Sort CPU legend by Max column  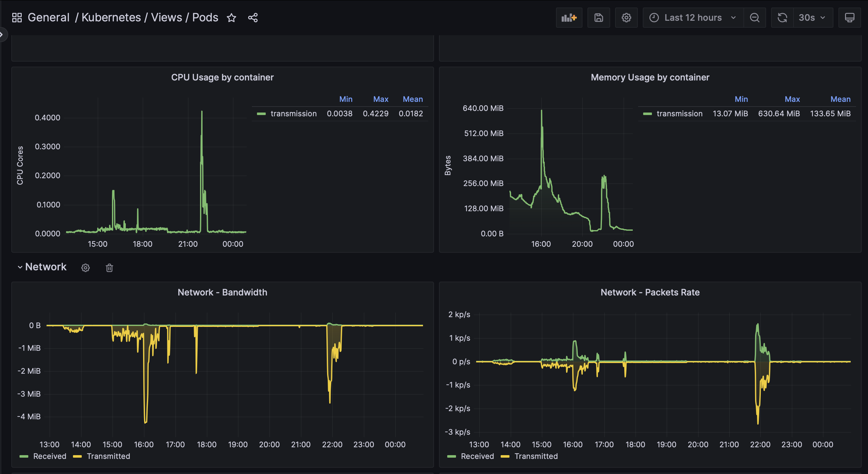tap(381, 99)
